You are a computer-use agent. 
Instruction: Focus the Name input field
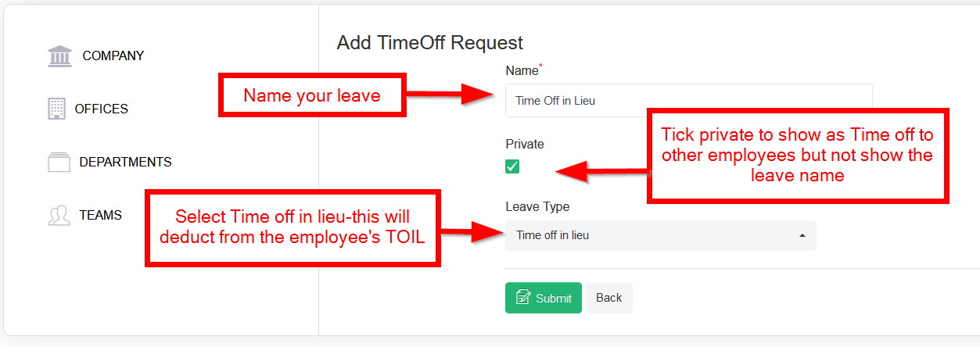[688, 101]
